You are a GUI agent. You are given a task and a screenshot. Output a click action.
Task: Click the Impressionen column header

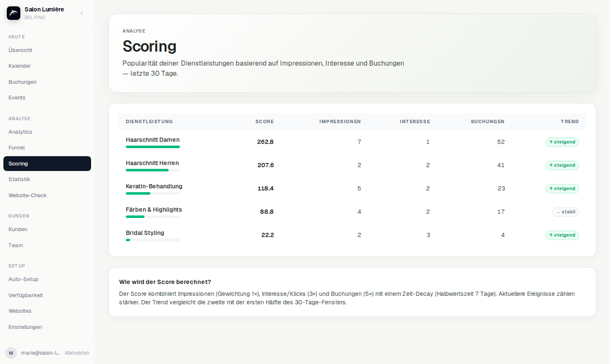340,121
